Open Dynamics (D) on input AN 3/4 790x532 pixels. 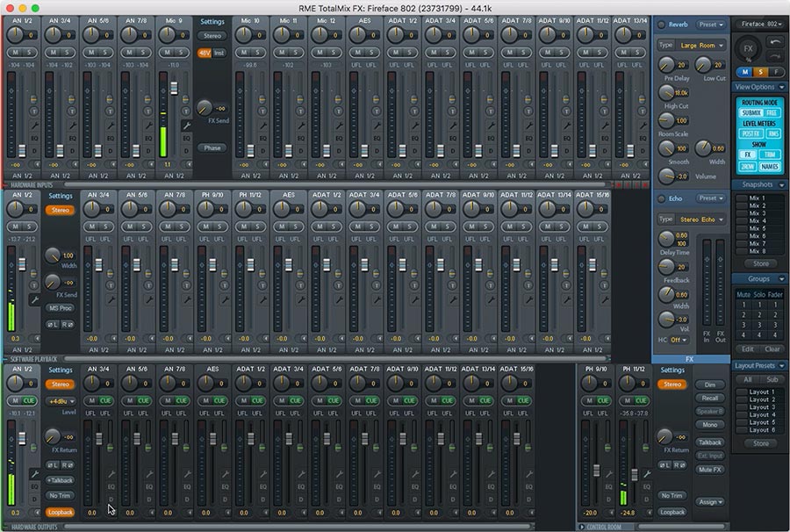tap(73, 151)
